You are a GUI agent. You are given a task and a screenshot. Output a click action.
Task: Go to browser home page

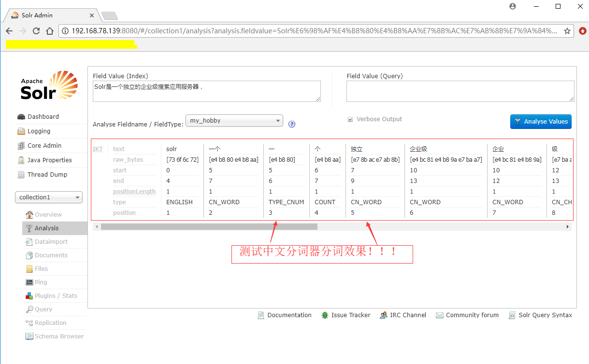50,31
